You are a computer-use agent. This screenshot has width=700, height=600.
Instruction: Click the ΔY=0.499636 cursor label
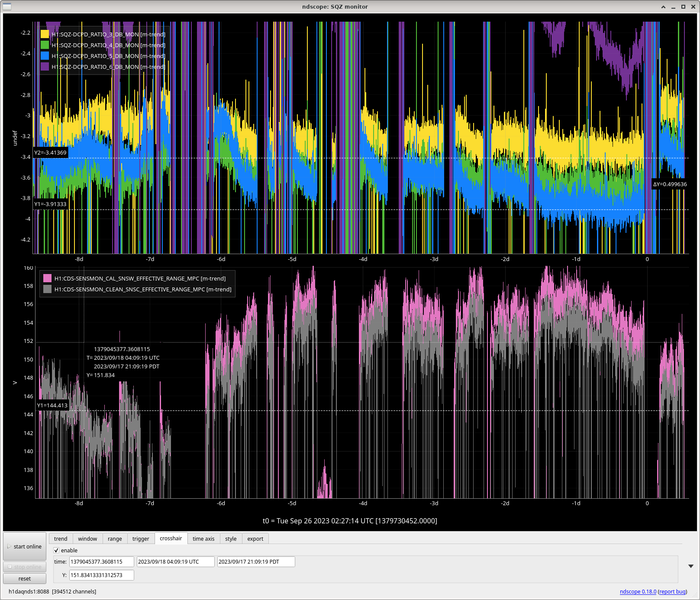(670, 184)
